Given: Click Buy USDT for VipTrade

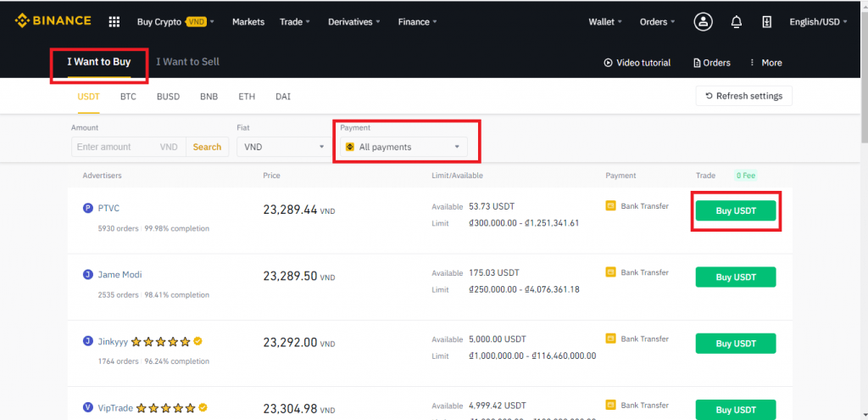Looking at the screenshot, I should tap(736, 410).
